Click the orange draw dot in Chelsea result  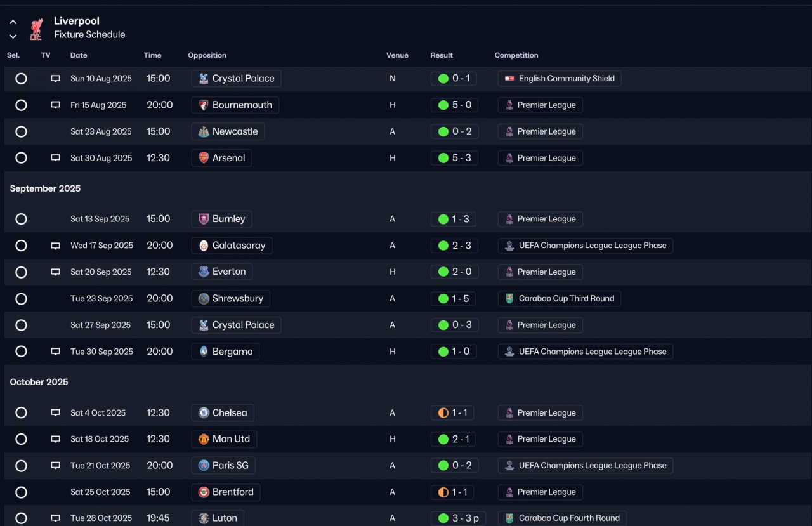tap(443, 413)
